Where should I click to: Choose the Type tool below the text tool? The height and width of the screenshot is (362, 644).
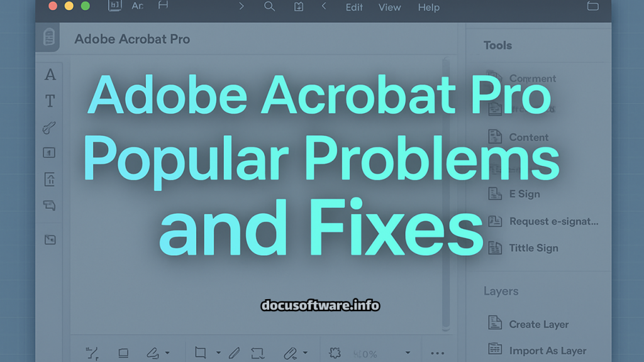[x=50, y=100]
